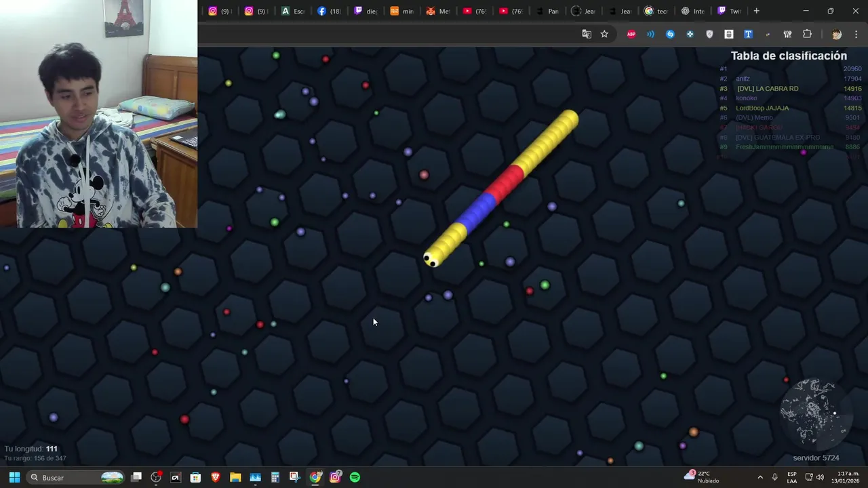This screenshot has width=868, height=488.
Task: Switch to the MetaMask fox 'Met' tab
Action: point(438,11)
